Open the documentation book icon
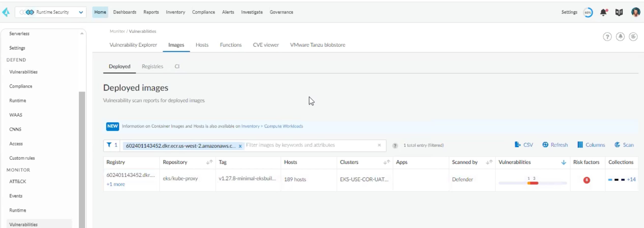 pos(619,12)
